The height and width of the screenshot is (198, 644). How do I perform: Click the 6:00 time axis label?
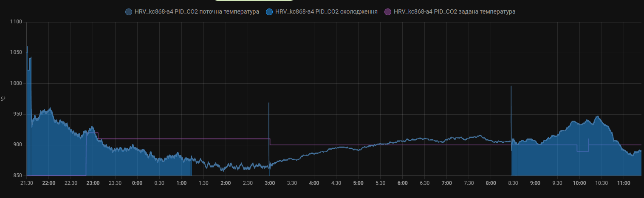point(403,183)
